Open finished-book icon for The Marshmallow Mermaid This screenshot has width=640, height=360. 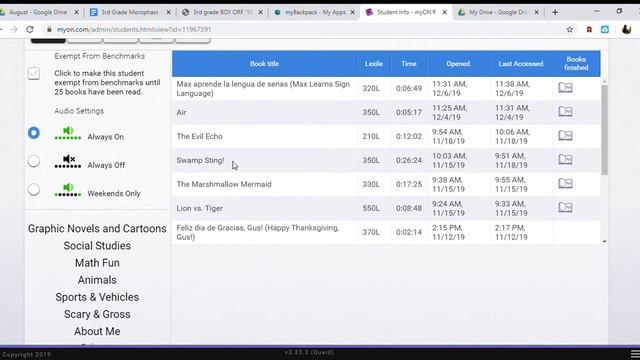pos(565,183)
